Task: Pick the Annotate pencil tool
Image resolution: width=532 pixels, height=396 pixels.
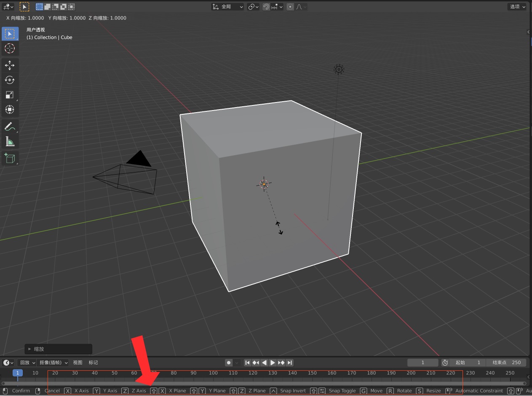Action: [x=10, y=127]
